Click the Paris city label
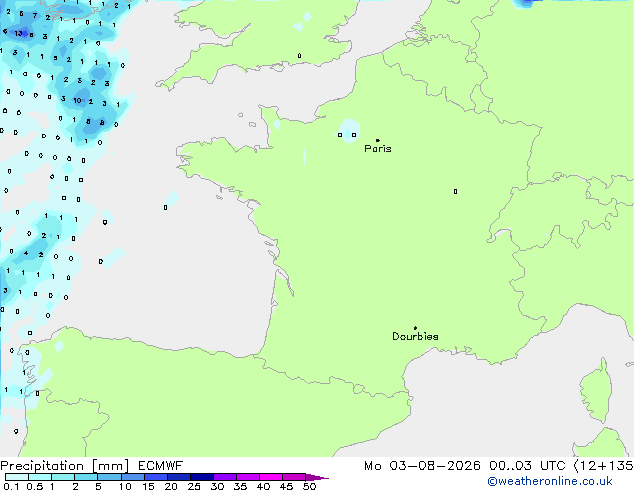 (378, 149)
